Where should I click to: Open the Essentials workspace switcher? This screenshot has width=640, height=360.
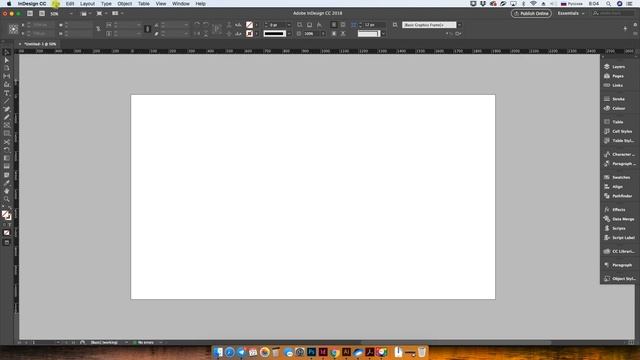(571, 13)
